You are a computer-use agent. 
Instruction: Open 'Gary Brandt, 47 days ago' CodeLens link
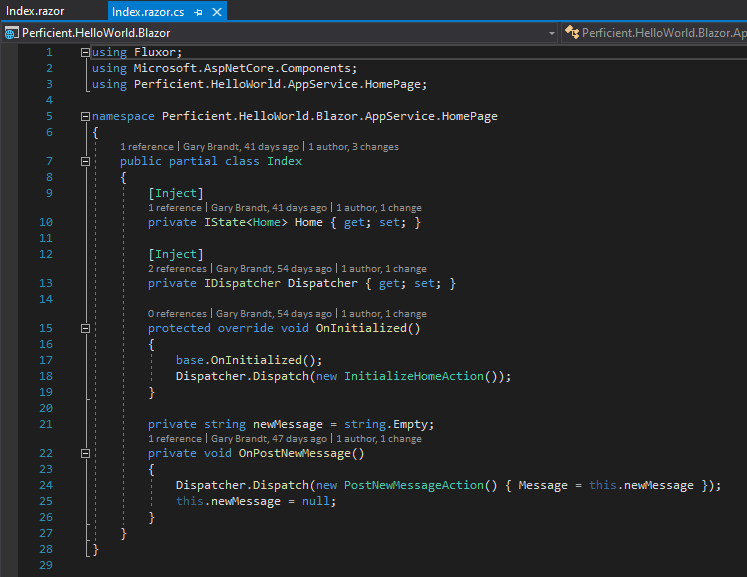pos(269,438)
